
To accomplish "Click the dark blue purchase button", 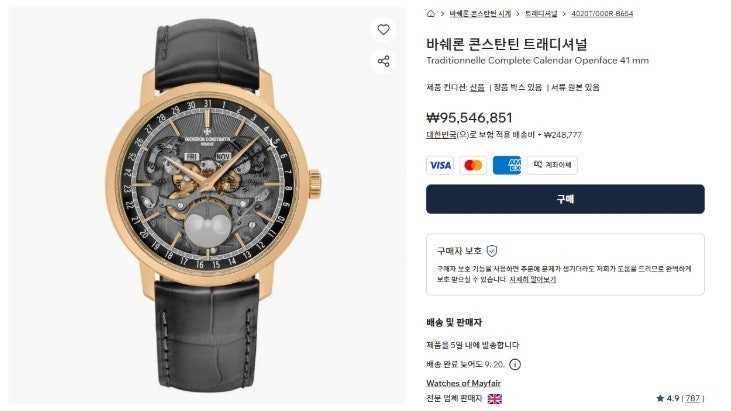I will pyautogui.click(x=565, y=199).
